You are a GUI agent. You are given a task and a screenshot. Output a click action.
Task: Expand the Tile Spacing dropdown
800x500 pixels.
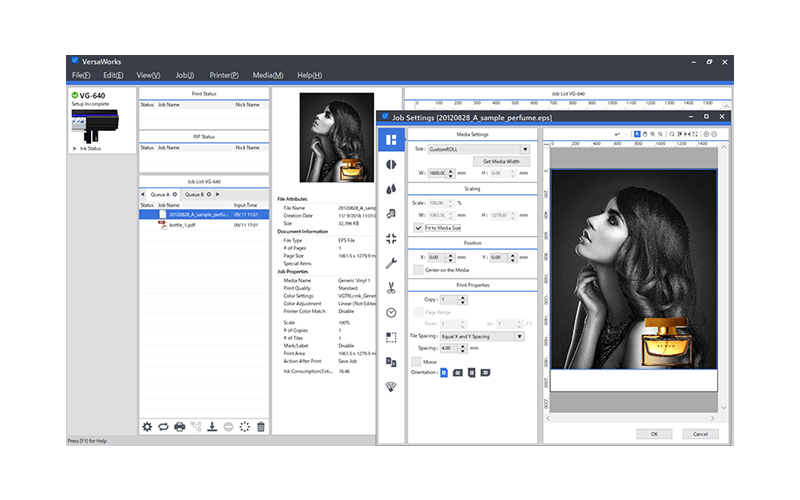[x=482, y=336]
